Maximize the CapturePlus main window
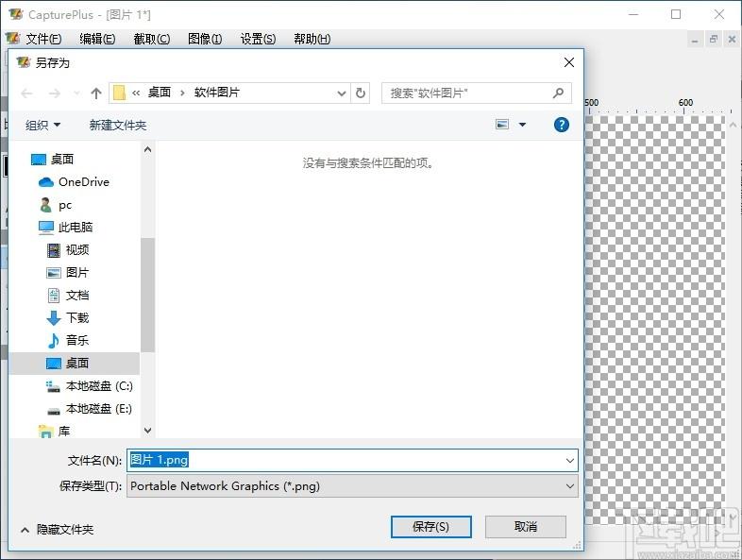Image resolution: width=742 pixels, height=560 pixels. (x=676, y=14)
